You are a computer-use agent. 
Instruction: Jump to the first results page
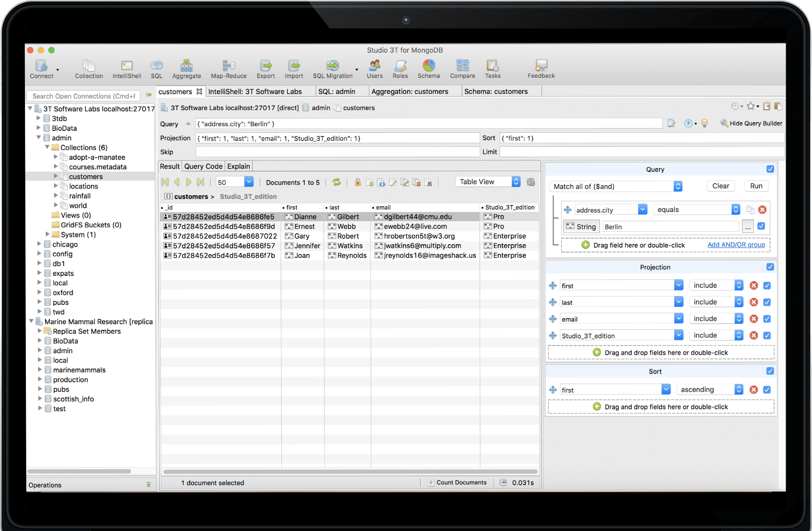[x=165, y=182]
